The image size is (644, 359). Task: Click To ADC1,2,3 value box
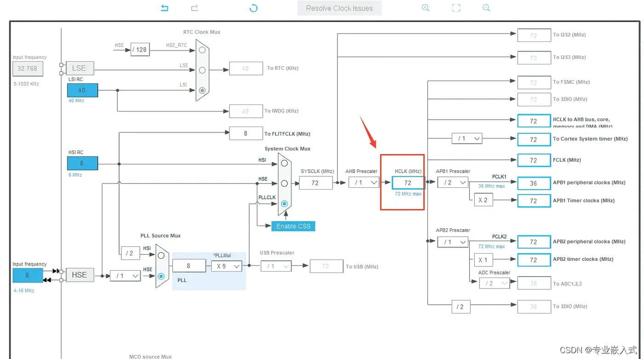[534, 284]
